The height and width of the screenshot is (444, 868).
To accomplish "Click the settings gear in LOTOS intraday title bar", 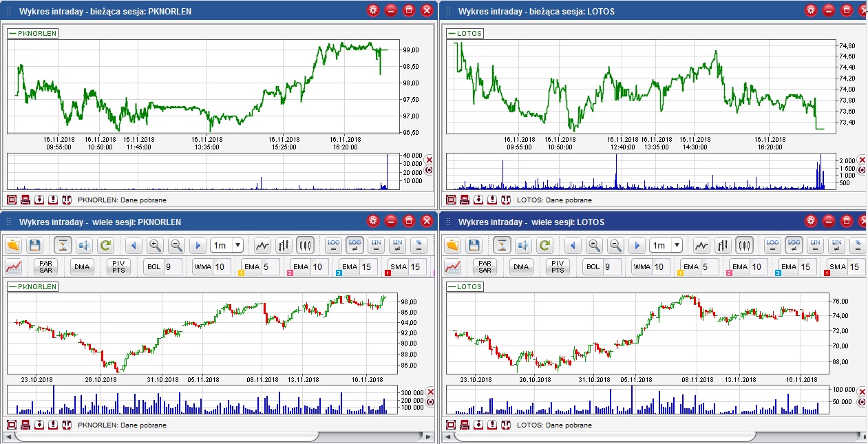I will coord(811,10).
